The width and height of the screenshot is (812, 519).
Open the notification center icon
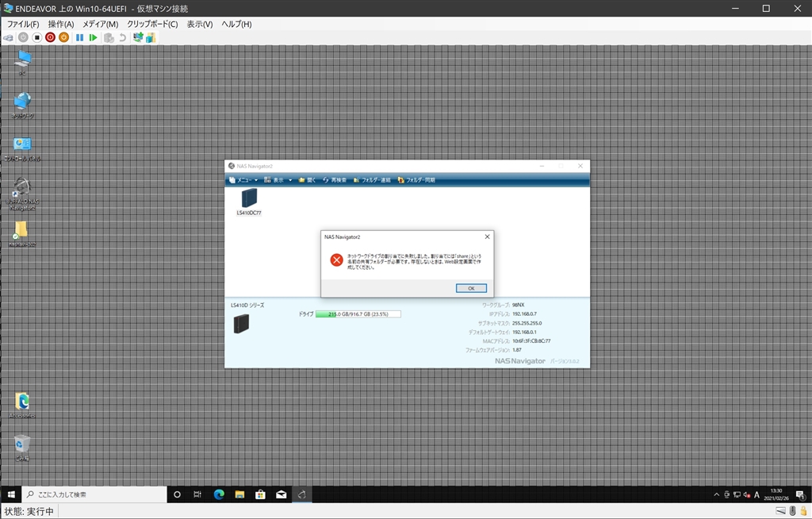pyautogui.click(x=800, y=494)
